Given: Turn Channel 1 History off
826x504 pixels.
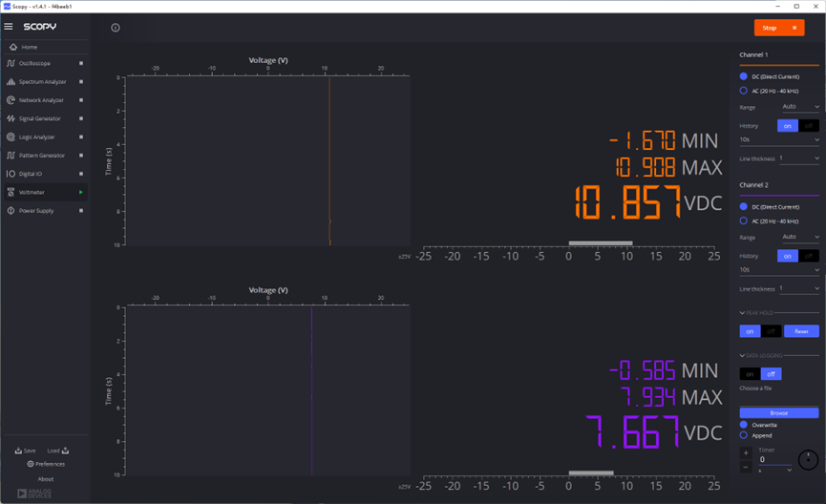Looking at the screenshot, I should pyautogui.click(x=809, y=126).
